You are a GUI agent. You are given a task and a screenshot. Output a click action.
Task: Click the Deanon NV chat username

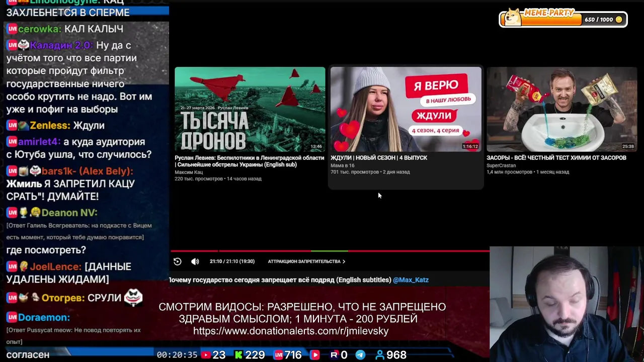pos(69,213)
